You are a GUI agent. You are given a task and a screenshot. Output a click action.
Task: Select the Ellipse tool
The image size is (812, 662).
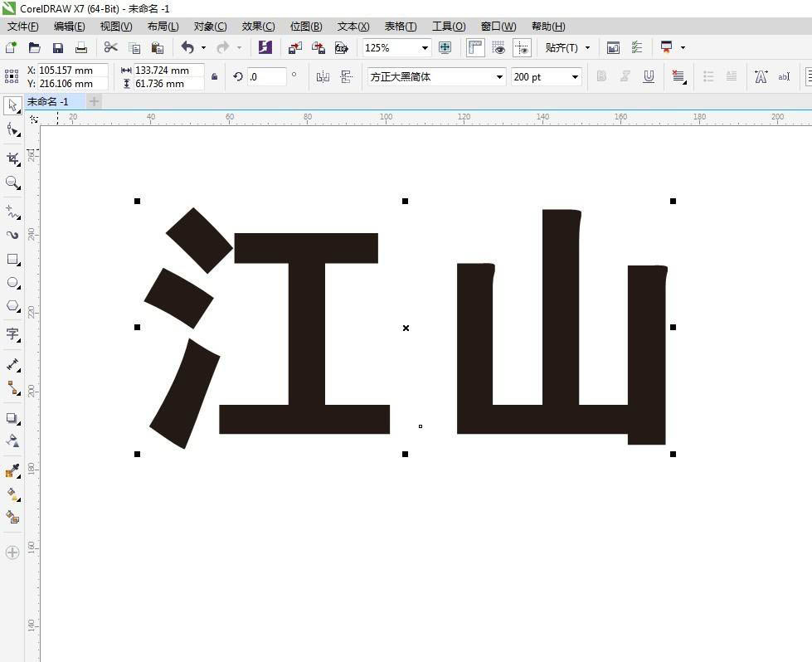(x=12, y=283)
